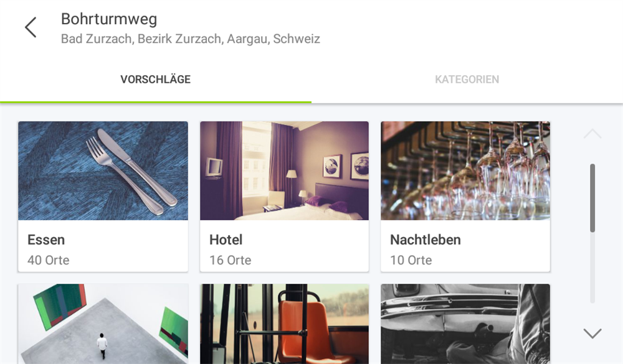The height and width of the screenshot is (364, 623).
Task: Select the art gallery image tile
Action: pos(103,324)
